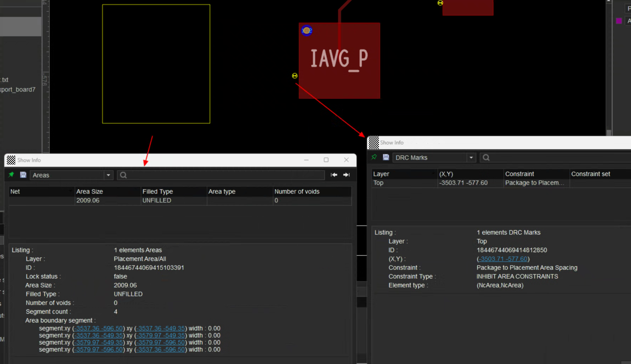Maximize the Areas Show Info window
This screenshot has width=631, height=364.
point(326,160)
